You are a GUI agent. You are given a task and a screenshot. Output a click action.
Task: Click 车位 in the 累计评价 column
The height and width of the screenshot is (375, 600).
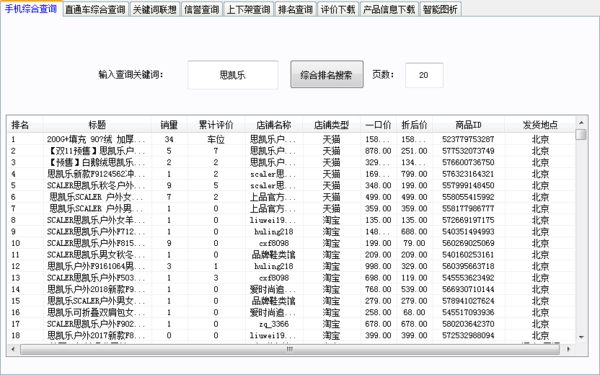point(216,139)
